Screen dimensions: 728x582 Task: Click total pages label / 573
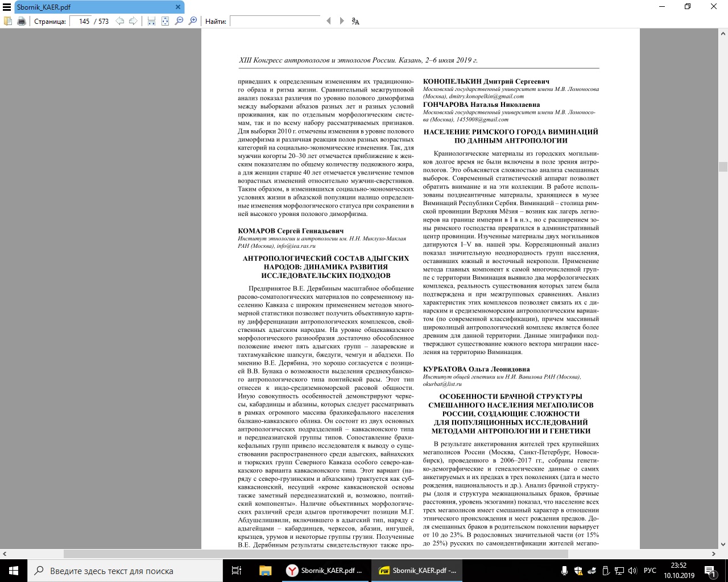point(102,21)
